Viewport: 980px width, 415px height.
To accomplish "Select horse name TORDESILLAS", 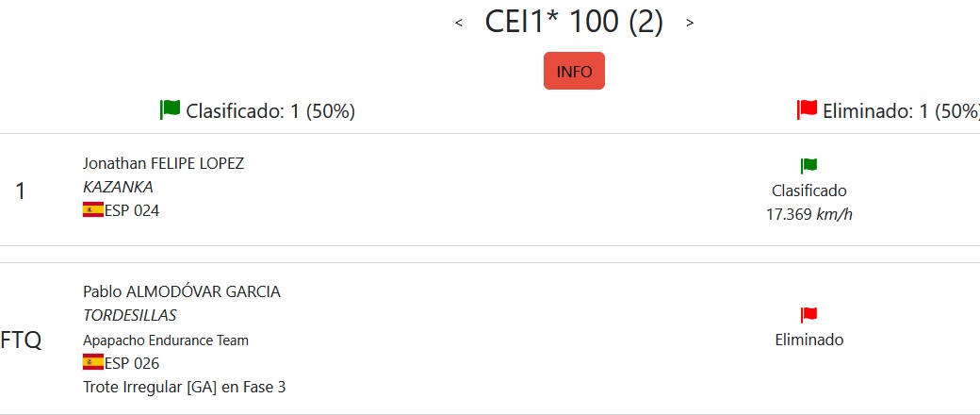I will (129, 315).
